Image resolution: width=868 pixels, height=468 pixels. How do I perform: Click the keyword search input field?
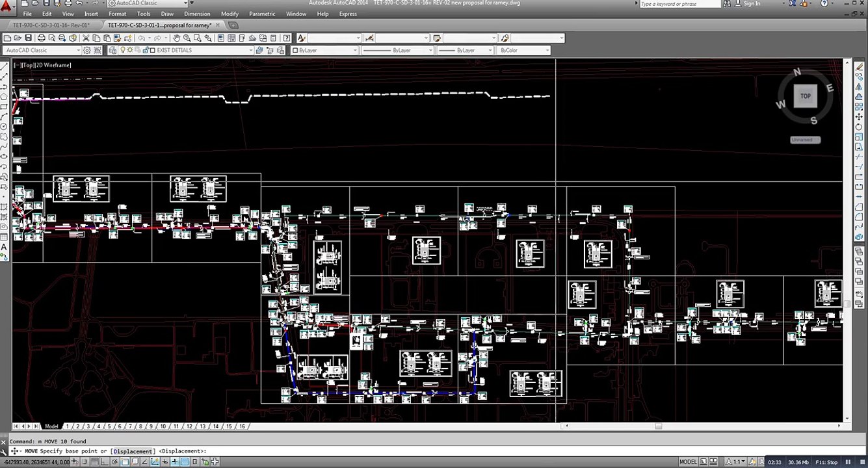(679, 4)
